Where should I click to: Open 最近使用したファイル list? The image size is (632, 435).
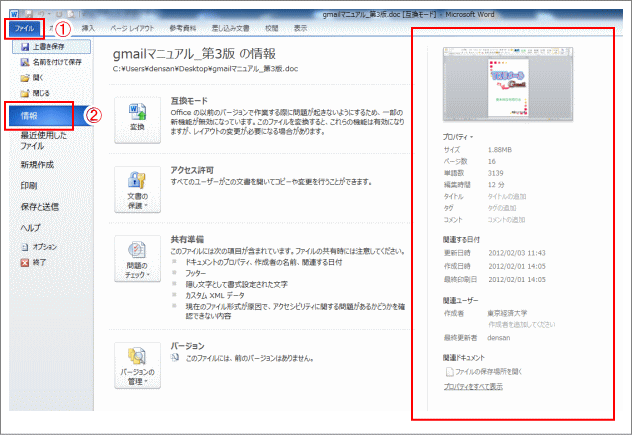point(44,141)
